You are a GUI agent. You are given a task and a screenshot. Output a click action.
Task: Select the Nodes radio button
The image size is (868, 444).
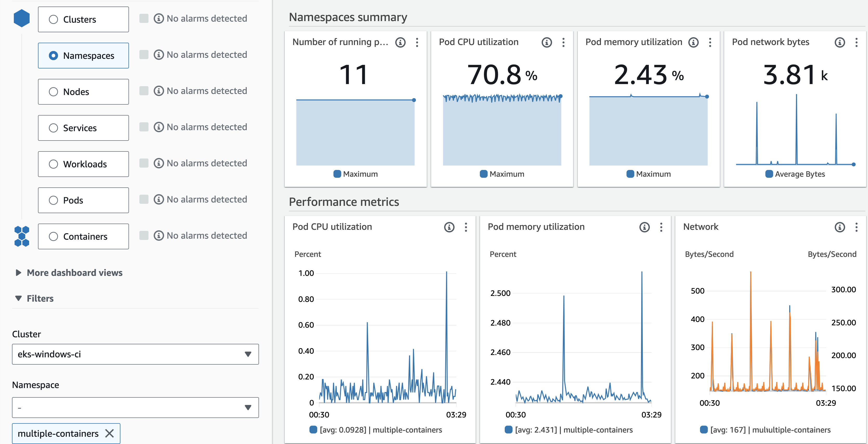53,91
